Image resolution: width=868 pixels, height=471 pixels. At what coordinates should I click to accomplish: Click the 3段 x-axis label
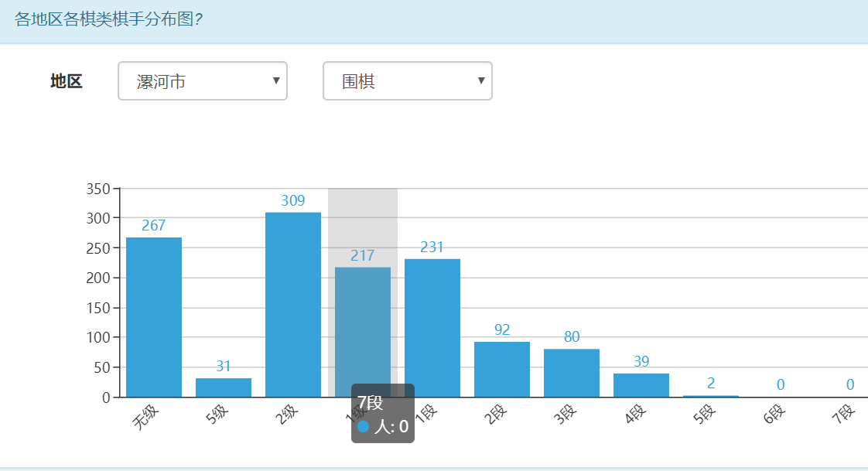[564, 416]
